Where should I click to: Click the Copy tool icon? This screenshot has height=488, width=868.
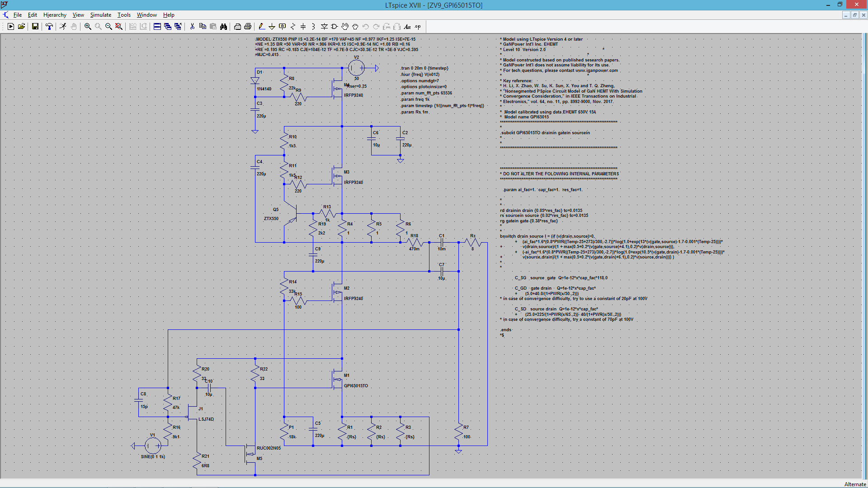pyautogui.click(x=203, y=27)
